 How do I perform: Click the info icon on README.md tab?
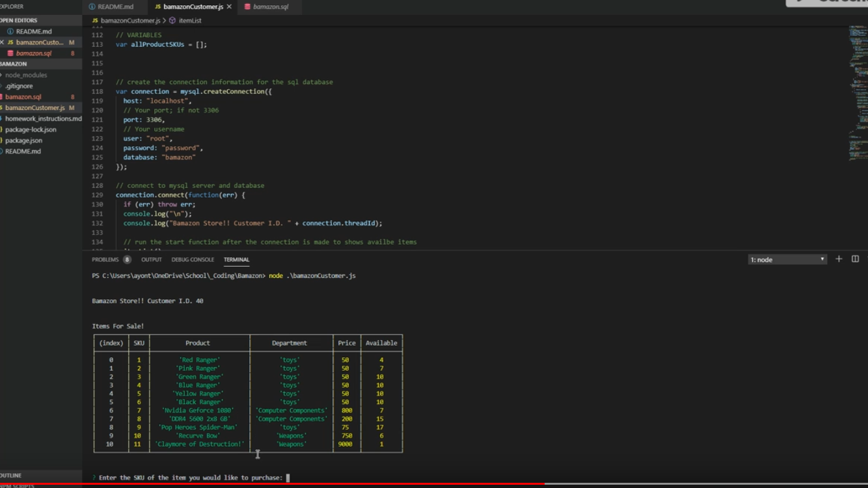(x=92, y=7)
